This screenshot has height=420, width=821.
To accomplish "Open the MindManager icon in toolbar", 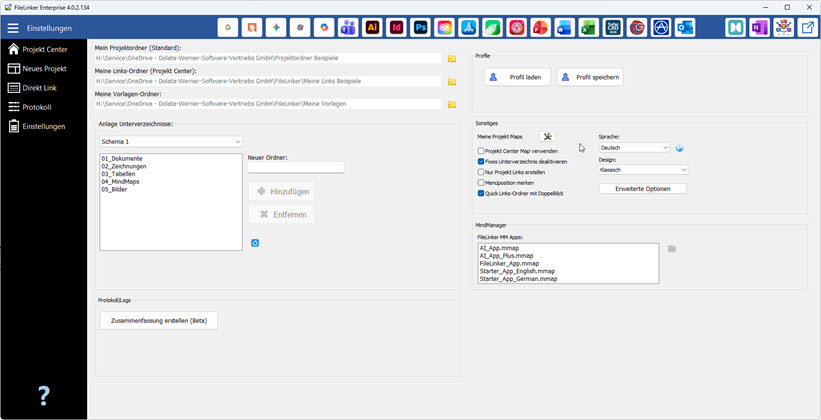I will (x=736, y=28).
